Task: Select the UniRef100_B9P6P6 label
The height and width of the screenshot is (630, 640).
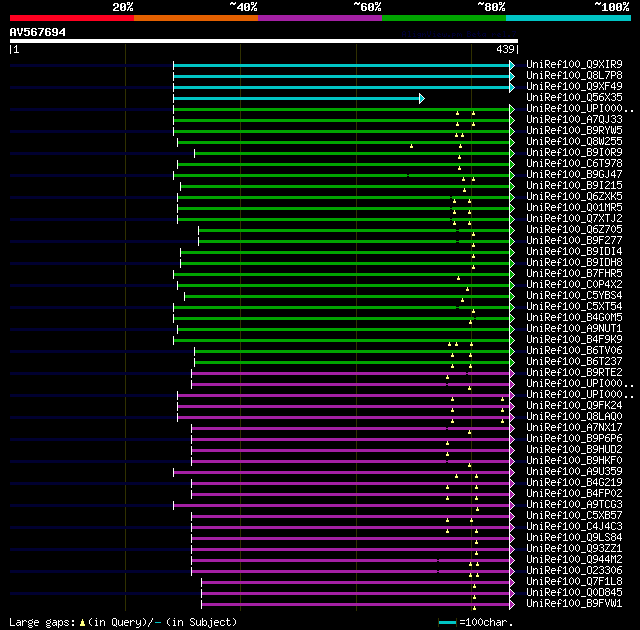Action: 574,439
